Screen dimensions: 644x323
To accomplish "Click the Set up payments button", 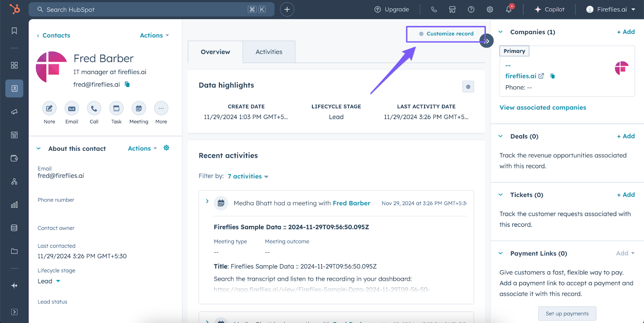I will click(x=567, y=314).
